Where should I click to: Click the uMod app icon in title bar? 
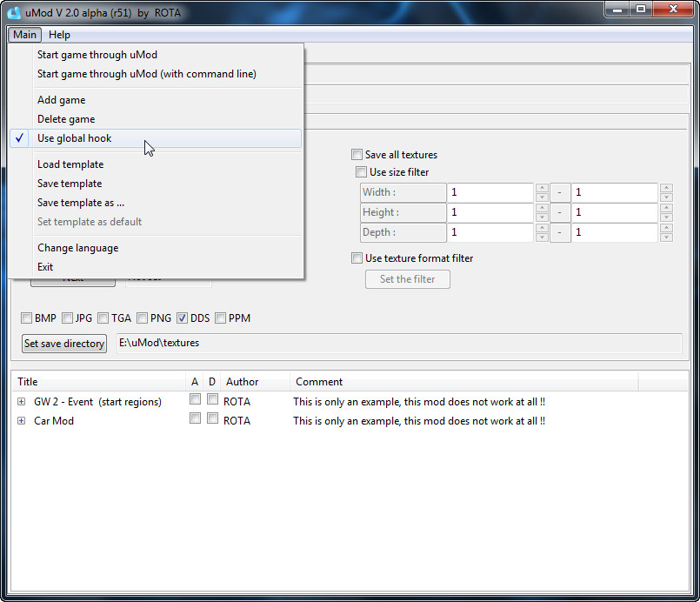[14, 11]
